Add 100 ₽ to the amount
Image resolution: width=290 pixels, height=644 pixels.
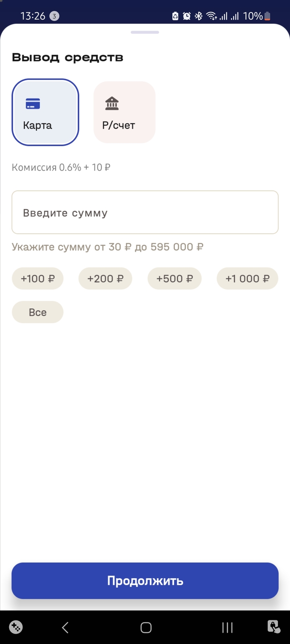coord(38,279)
